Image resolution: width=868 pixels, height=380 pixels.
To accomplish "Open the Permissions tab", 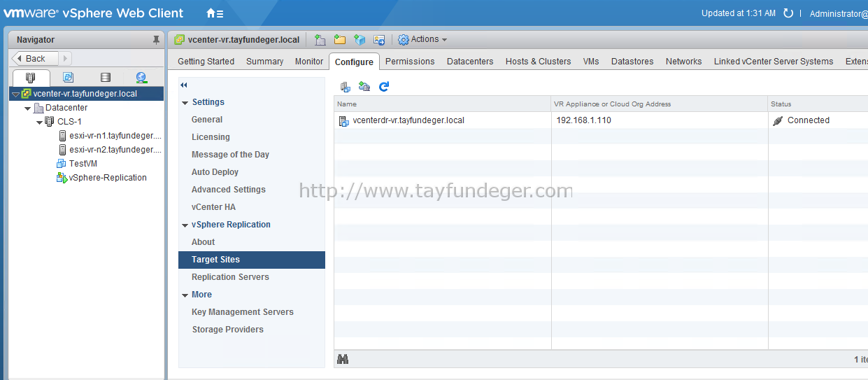I will pos(410,62).
